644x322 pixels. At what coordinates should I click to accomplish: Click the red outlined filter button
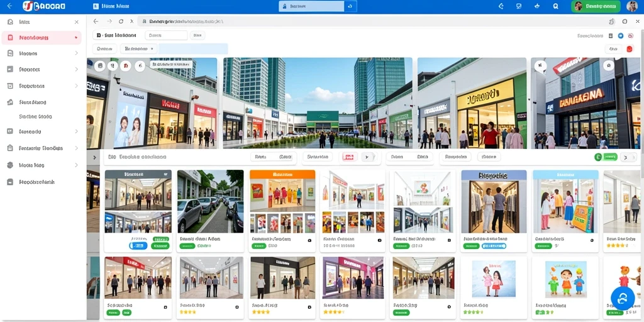click(x=348, y=157)
